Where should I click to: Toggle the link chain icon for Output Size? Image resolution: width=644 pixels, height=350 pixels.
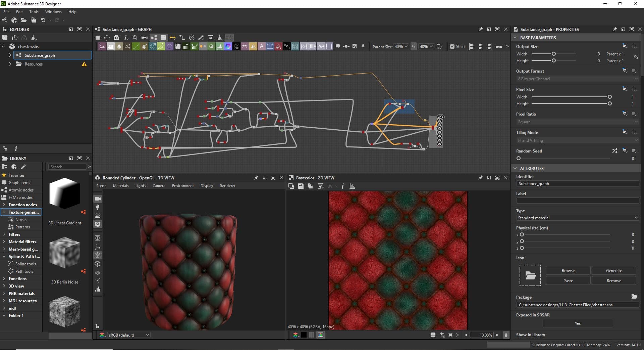click(x=636, y=57)
